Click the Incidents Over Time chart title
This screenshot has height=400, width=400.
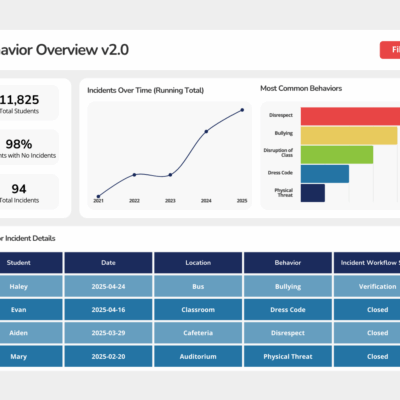[x=145, y=90]
